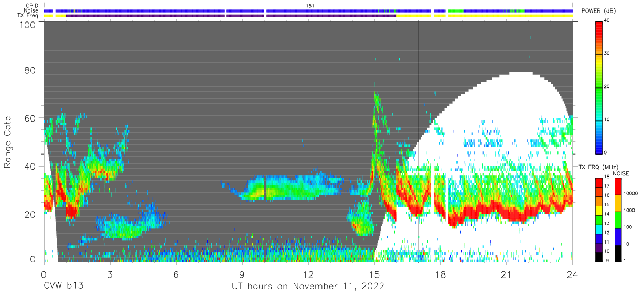Viewport: 644px width, 297px height.
Task: Click the POWER (dB) colorbar title
Action: point(598,12)
